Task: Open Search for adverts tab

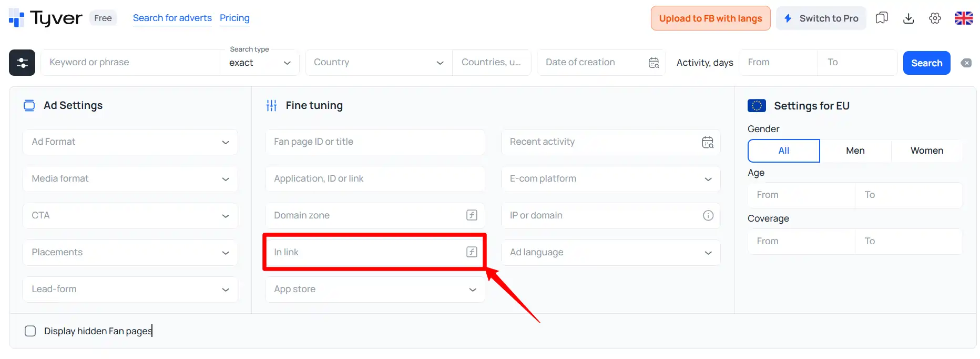Action: click(x=172, y=18)
